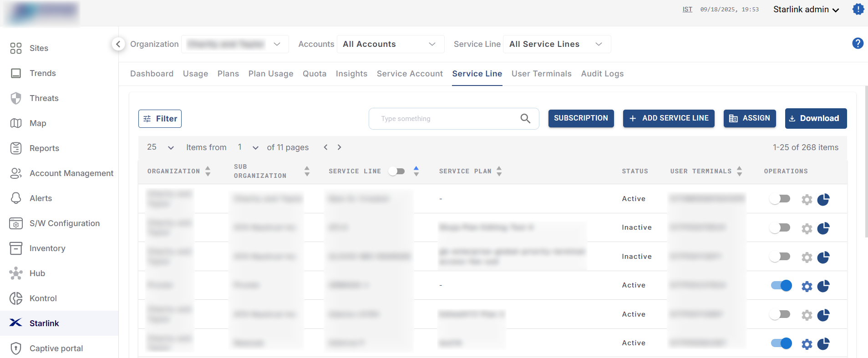Screen dimensions: 868x358
Task: Expand the All Service Lines dropdown
Action: 556,44
